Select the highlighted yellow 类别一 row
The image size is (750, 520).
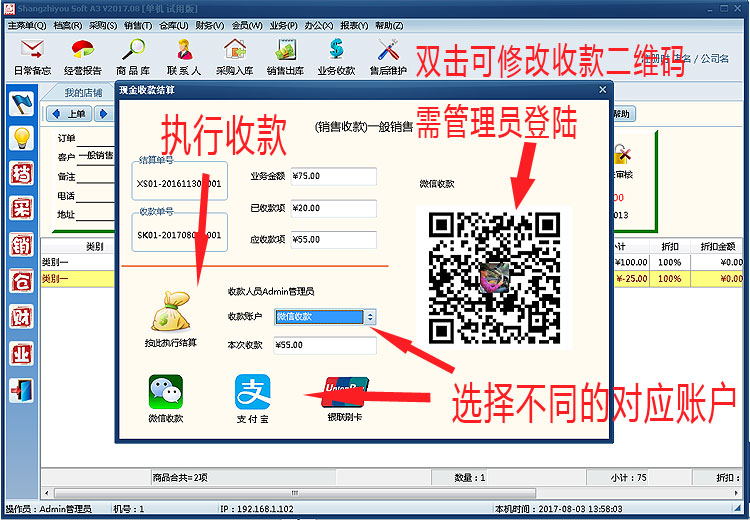click(77, 278)
